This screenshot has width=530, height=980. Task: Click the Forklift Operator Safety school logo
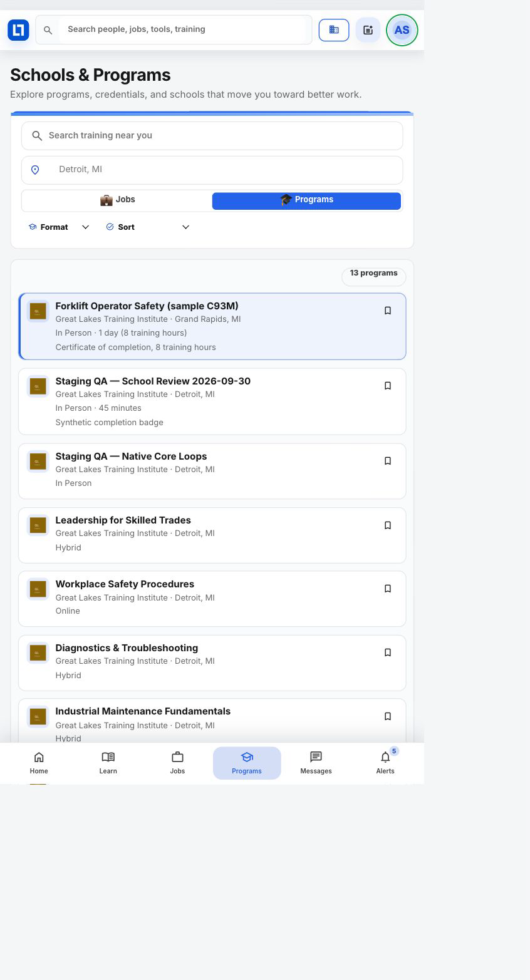pyautogui.click(x=38, y=311)
